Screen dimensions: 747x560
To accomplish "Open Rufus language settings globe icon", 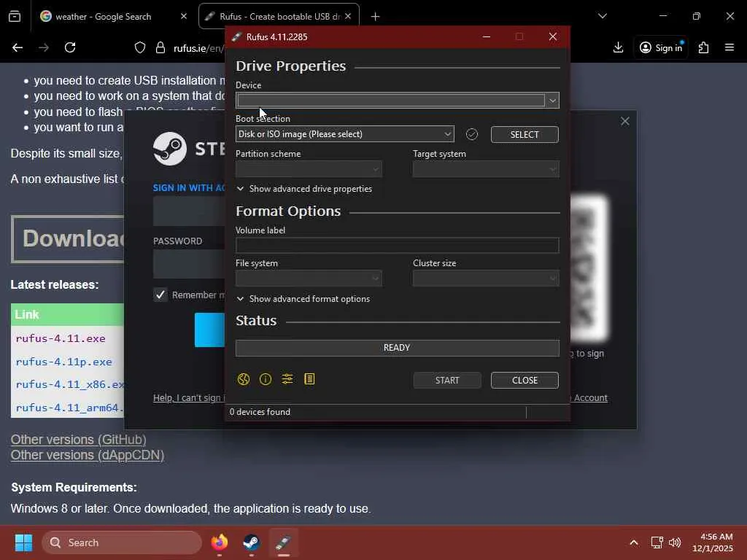I will pyautogui.click(x=244, y=379).
